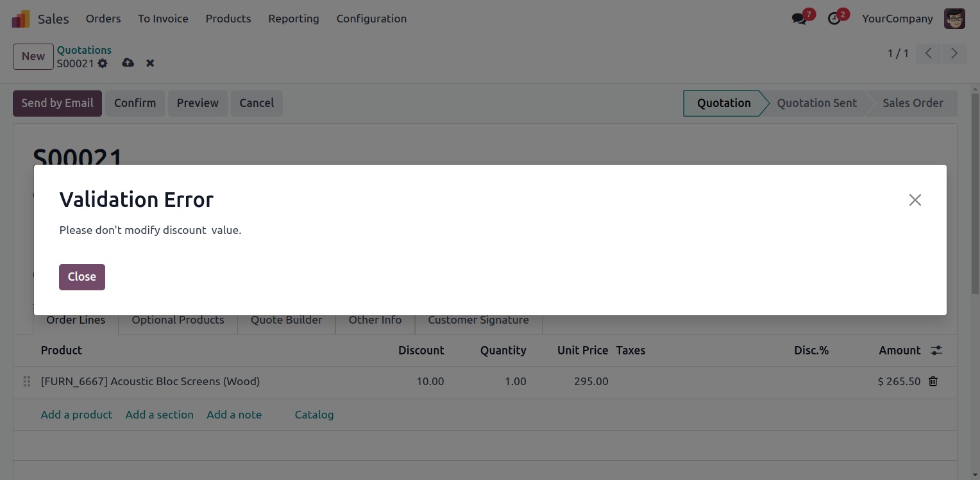Click the Unit Price column header
The image size is (980, 480).
(582, 351)
